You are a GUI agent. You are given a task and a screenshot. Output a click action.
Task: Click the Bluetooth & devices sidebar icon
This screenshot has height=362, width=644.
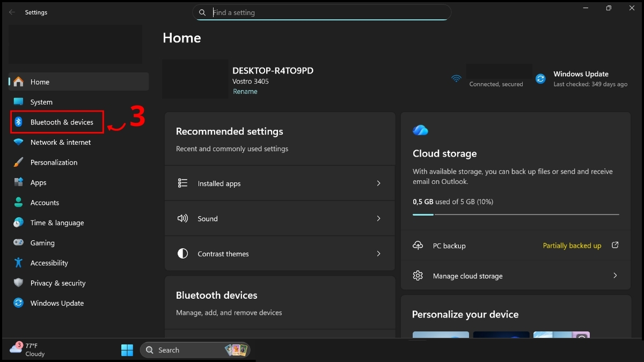(x=18, y=122)
